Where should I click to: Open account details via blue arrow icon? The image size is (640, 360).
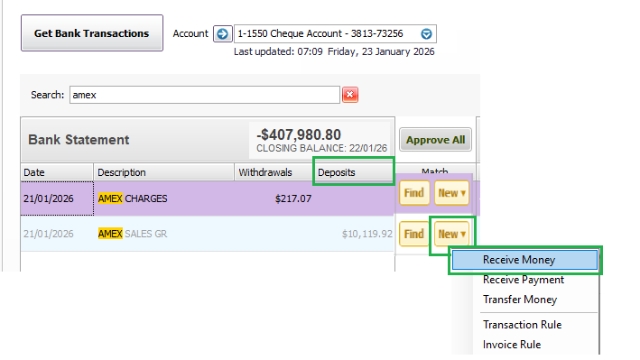point(222,33)
